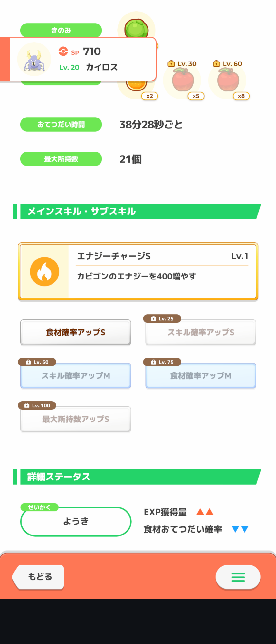
Task: Tap locked Lv.25 スキル確率アップS sub skill
Action: [201, 332]
